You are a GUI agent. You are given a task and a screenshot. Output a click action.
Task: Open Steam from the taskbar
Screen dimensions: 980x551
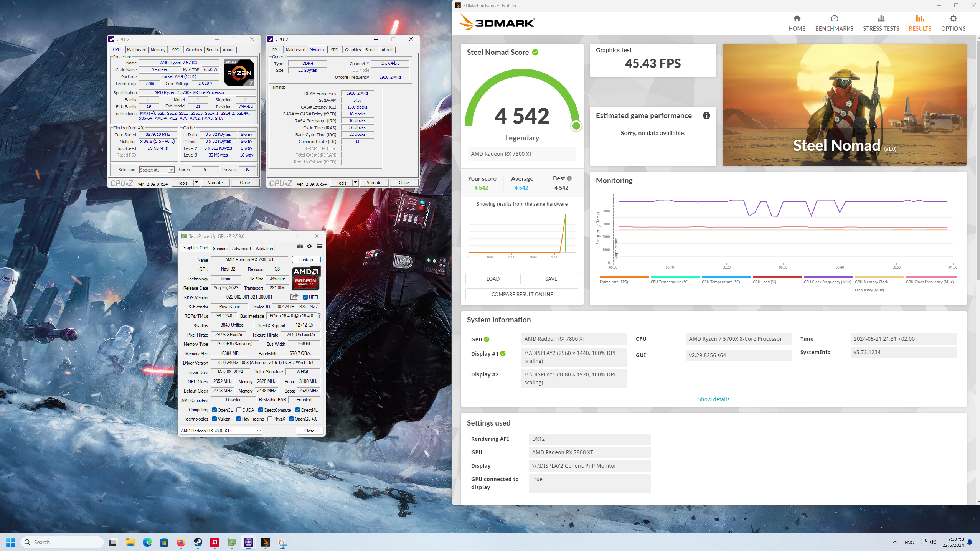click(x=198, y=542)
